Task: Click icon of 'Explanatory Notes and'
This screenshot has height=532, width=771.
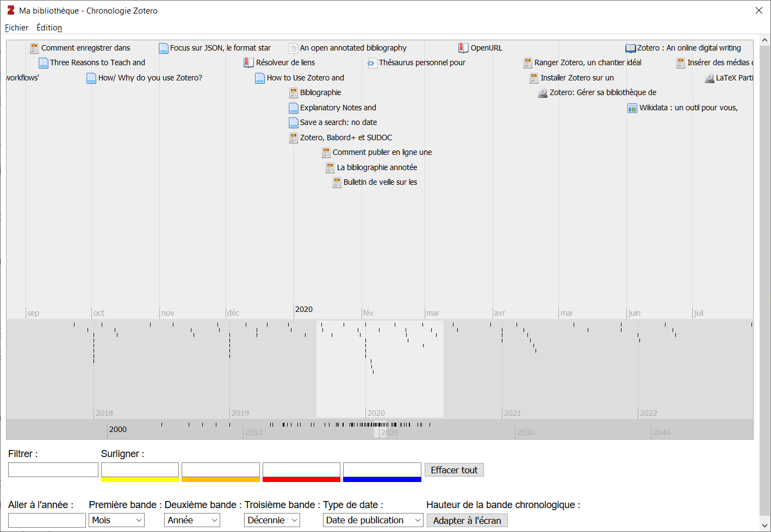Action: (294, 108)
